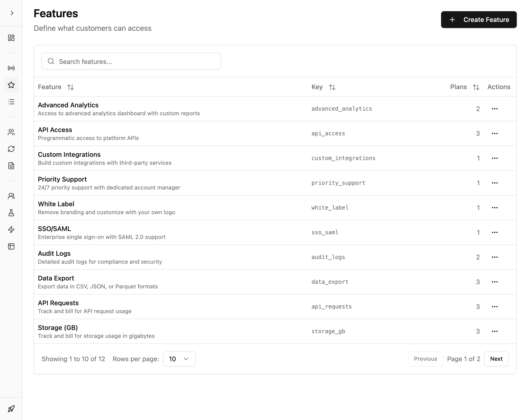Open actions menu for Advanced Analytics
This screenshot has width=528, height=420.
494,109
